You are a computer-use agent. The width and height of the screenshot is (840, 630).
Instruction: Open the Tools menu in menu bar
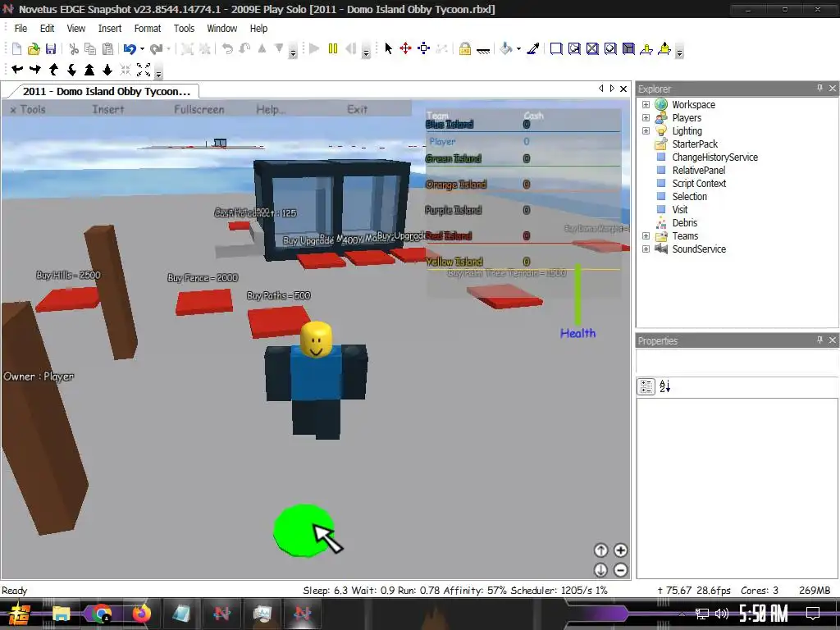(x=184, y=29)
